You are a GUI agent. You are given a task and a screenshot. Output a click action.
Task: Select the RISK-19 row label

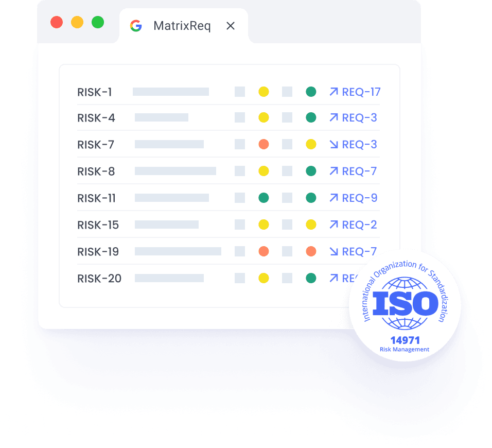[x=98, y=251]
